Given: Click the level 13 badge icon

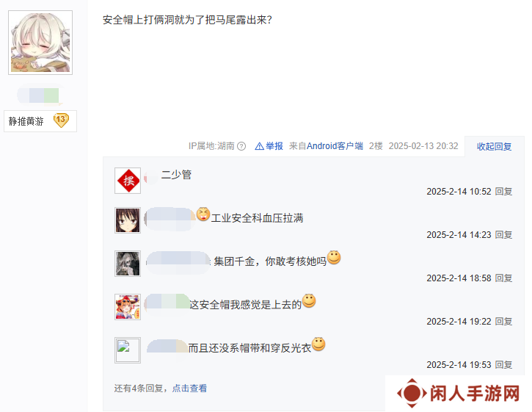Looking at the screenshot, I should [61, 120].
